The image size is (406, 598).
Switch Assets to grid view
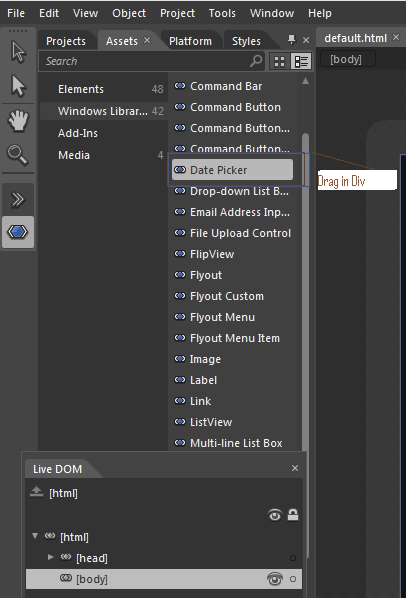(x=279, y=61)
